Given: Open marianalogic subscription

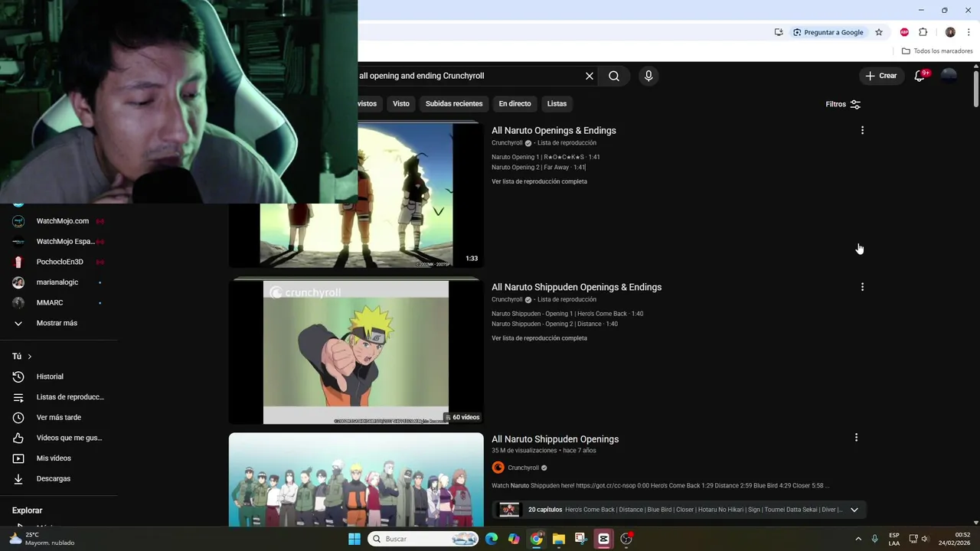Looking at the screenshot, I should coord(58,282).
